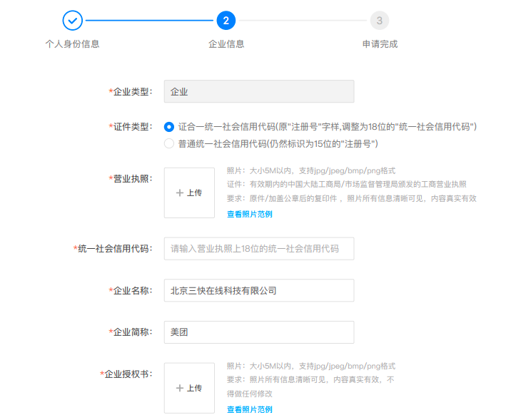
Task: Open 查看照片范例 link under 营业执照
Action: coord(249,214)
